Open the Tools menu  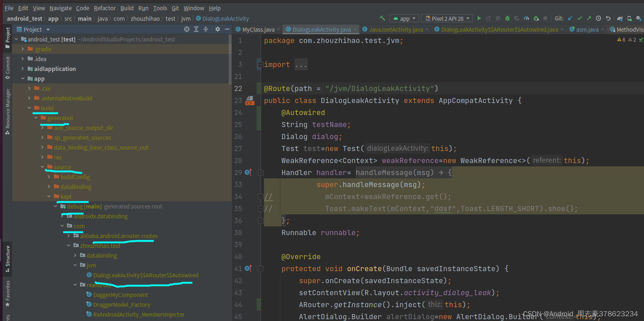(x=160, y=8)
